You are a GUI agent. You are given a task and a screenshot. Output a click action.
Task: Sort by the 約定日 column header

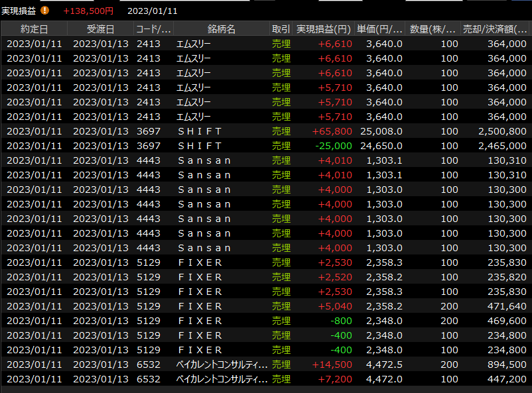(34, 29)
